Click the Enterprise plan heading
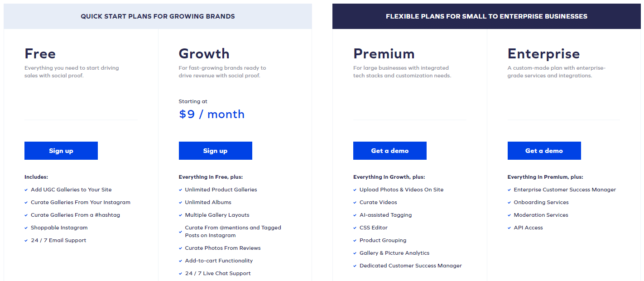This screenshot has width=644, height=281. point(544,54)
